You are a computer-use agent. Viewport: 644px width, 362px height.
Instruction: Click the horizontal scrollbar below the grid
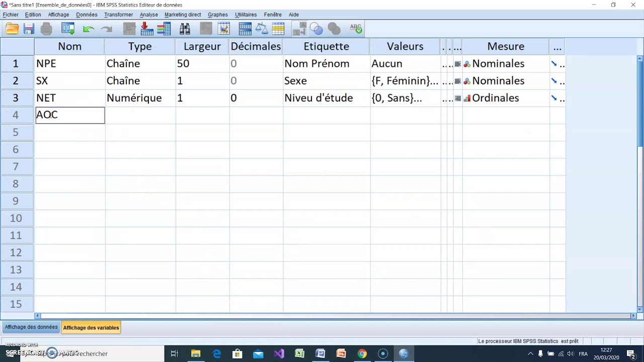tap(336, 316)
